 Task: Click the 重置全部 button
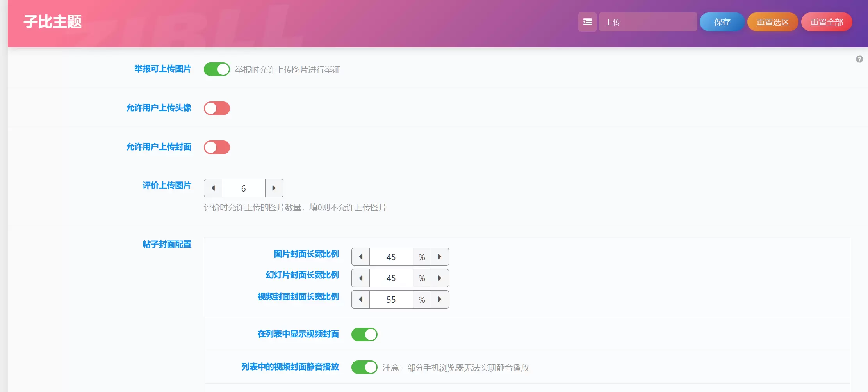827,22
